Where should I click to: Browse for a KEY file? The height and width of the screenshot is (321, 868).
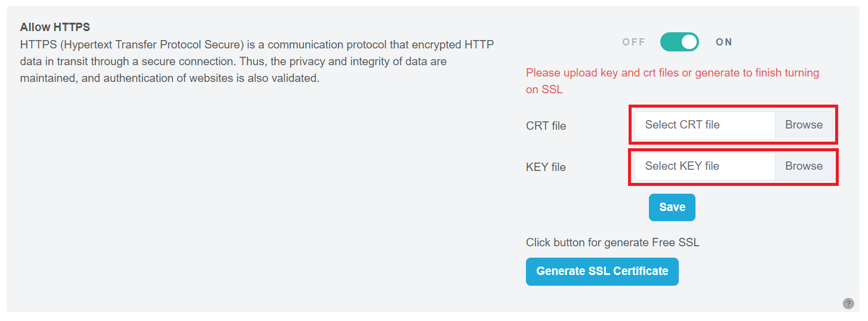tap(804, 166)
